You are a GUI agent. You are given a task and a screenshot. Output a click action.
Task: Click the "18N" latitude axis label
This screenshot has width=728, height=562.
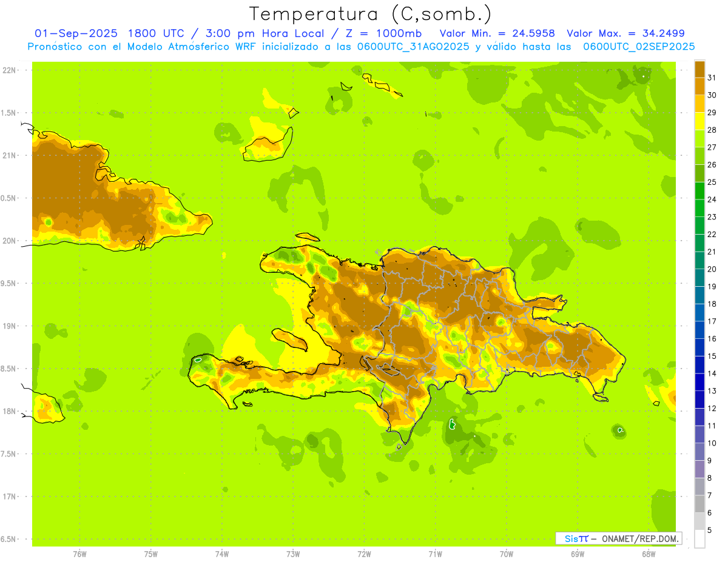(9, 411)
